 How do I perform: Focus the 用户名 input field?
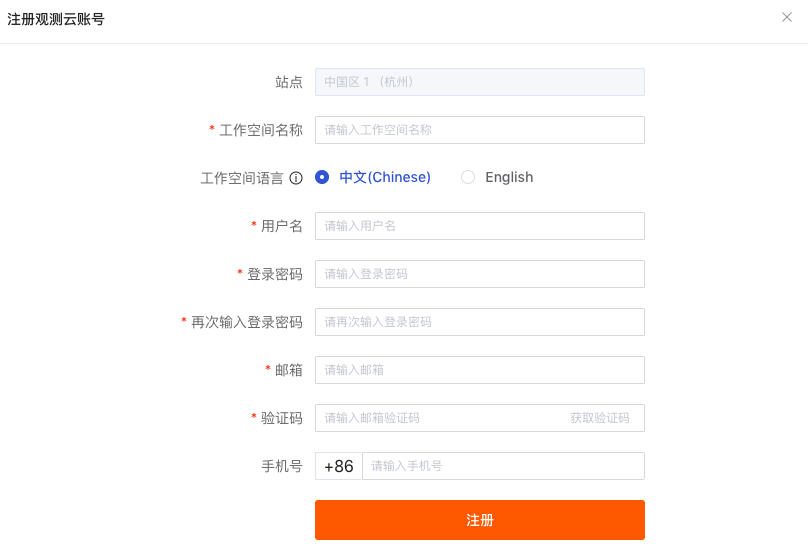pyautogui.click(x=480, y=226)
